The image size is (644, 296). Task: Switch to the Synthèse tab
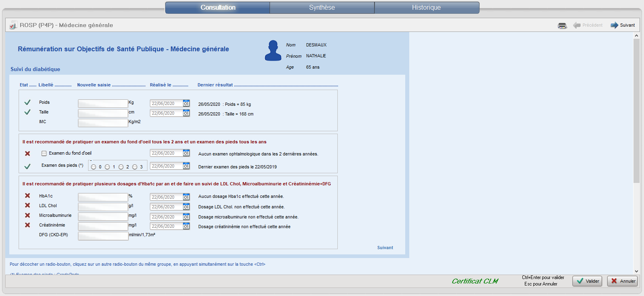click(x=322, y=8)
